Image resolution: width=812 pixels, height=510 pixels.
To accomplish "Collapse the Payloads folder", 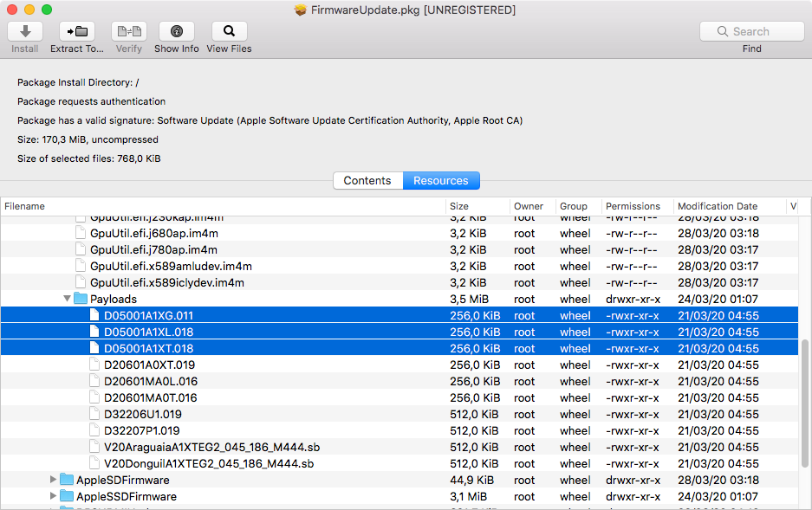I will coord(67,299).
